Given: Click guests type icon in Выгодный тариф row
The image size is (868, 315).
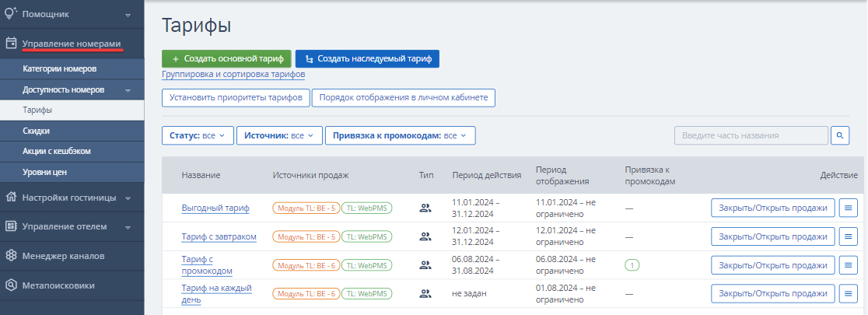Looking at the screenshot, I should pyautogui.click(x=425, y=208).
